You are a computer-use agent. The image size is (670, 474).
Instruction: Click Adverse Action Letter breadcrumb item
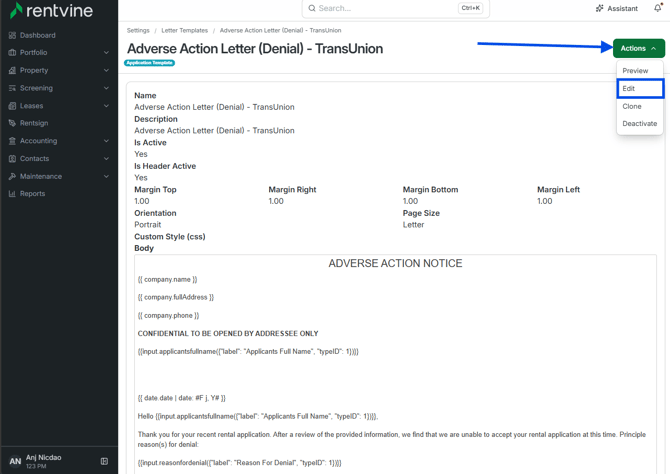280,30
